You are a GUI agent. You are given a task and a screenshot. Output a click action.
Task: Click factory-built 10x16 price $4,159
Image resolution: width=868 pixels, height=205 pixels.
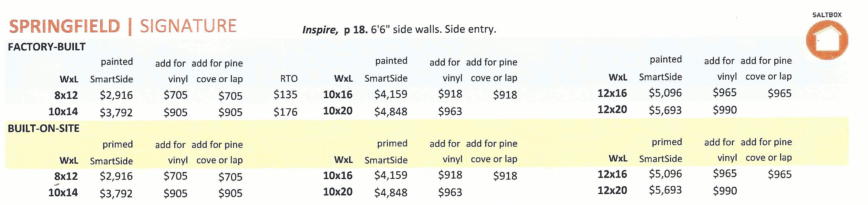point(390,94)
